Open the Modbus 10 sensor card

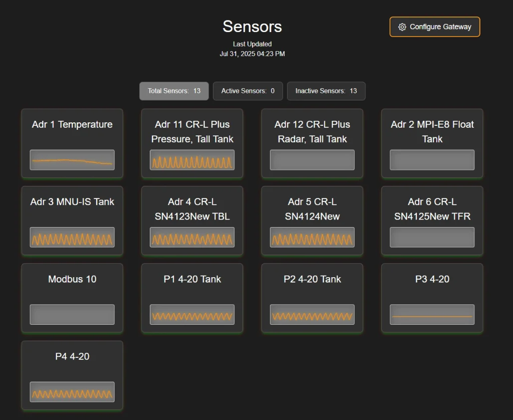(x=72, y=298)
